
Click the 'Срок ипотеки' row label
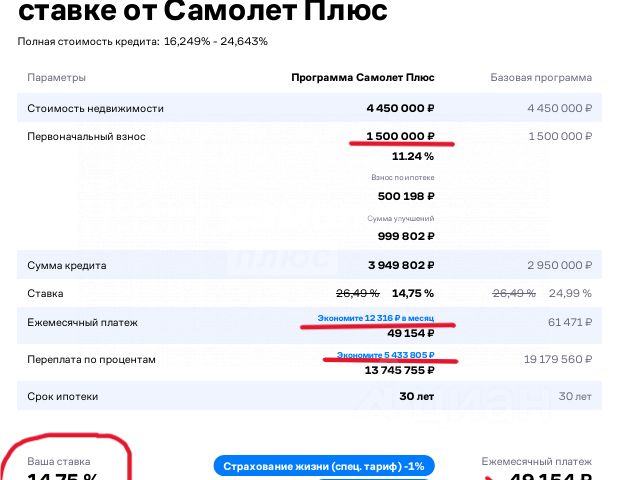point(63,397)
